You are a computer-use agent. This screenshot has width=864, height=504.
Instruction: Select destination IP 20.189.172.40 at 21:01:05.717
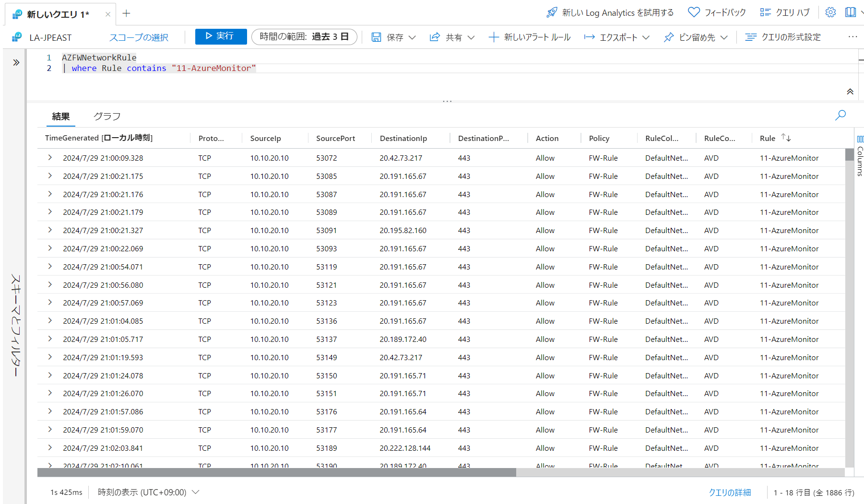click(x=403, y=339)
